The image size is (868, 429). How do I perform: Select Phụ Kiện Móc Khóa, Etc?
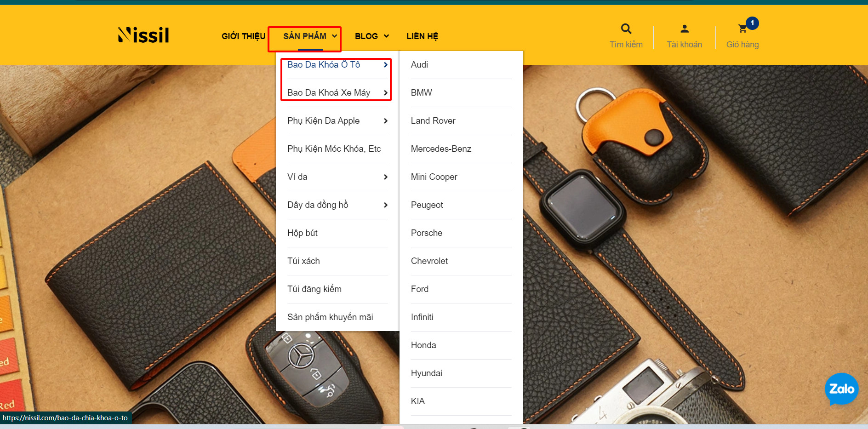pos(334,149)
